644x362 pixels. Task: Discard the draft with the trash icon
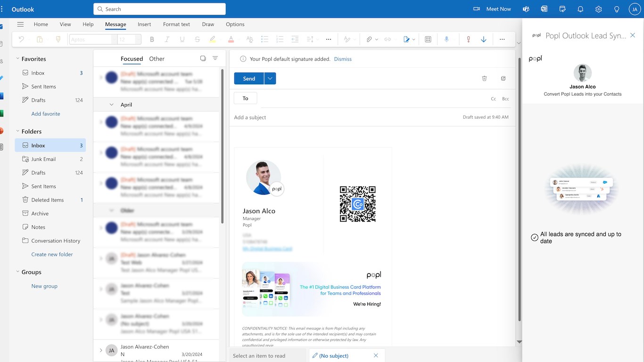coord(484,78)
